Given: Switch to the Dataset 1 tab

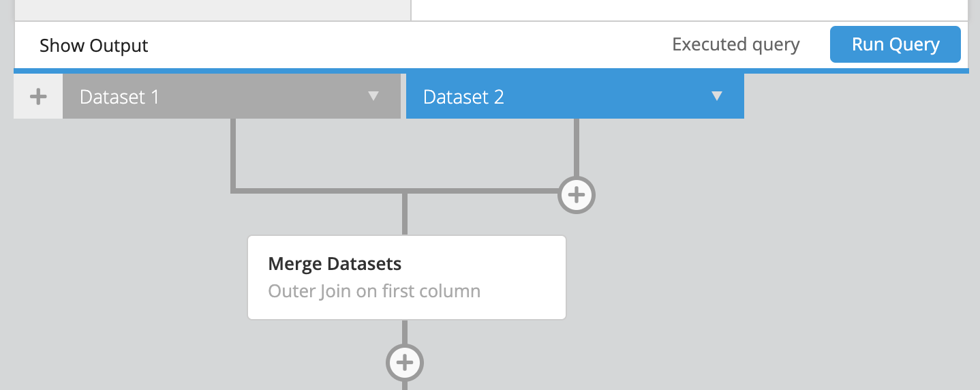Looking at the screenshot, I should (232, 97).
